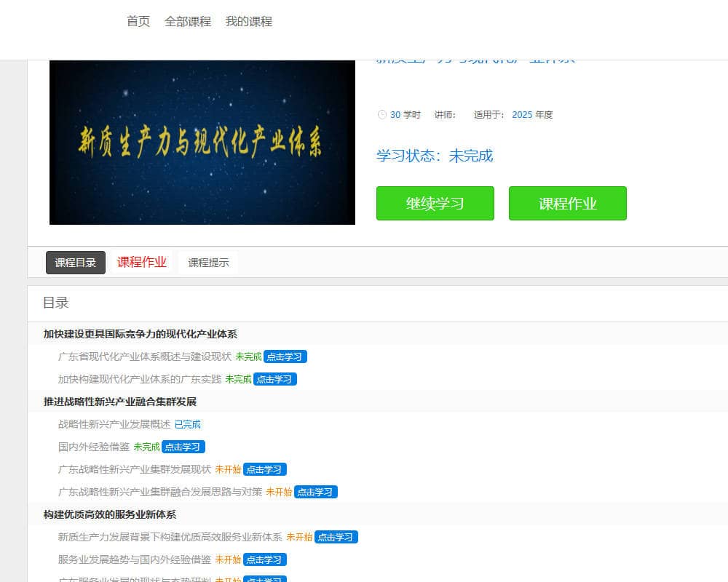The height and width of the screenshot is (582, 728).
Task: Open the 首页 navigation link
Action: 138,22
